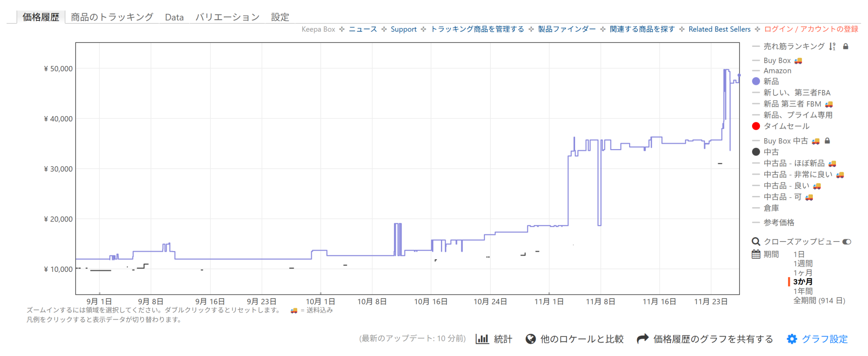Click the truck icon beside 中古品 - 非常に良い
The width and height of the screenshot is (868, 356).
pos(840,175)
